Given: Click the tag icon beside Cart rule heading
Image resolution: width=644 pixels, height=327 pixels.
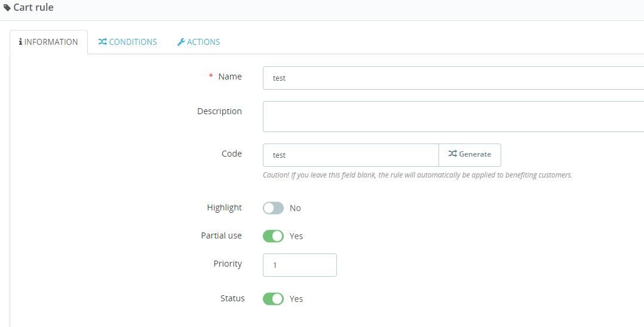Looking at the screenshot, I should (x=7, y=8).
